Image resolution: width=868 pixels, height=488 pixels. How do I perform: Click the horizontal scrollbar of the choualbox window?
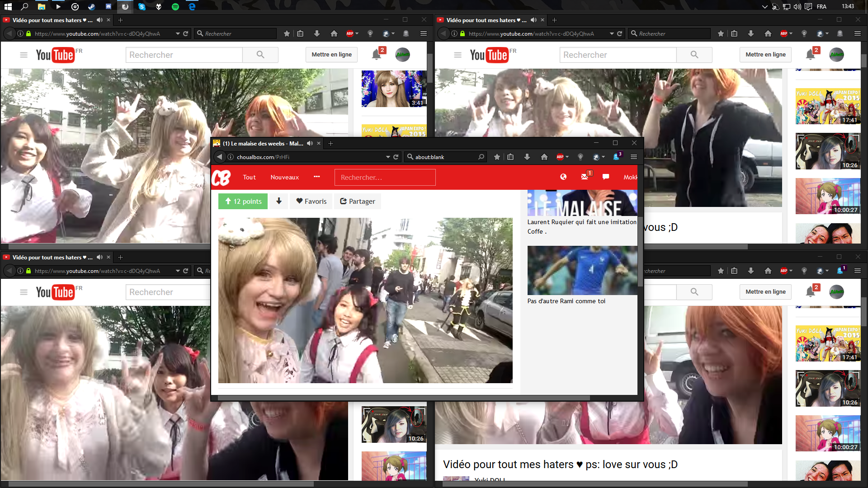click(x=404, y=398)
